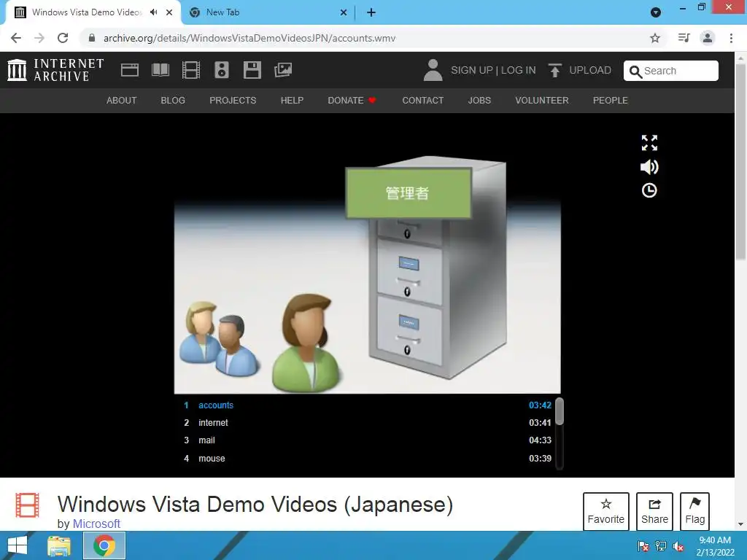
Task: Open the Chrome three-dot menu
Action: click(x=731, y=38)
